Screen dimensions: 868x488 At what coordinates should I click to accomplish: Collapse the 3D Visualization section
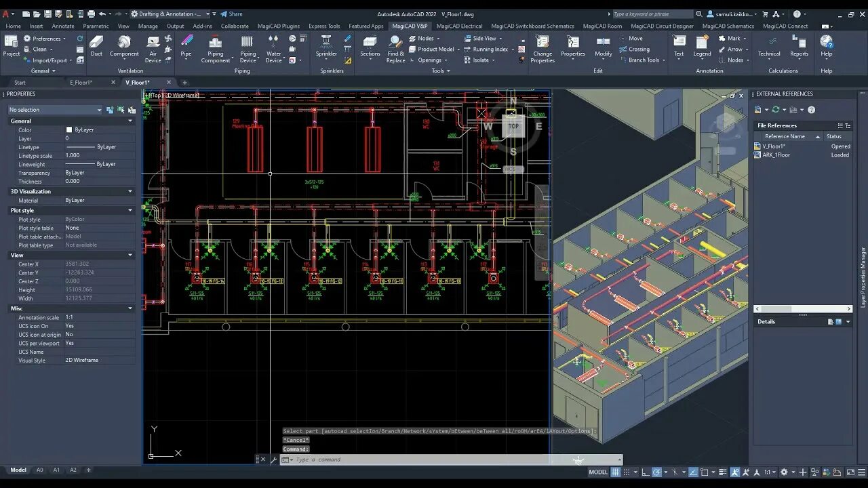[x=130, y=191]
